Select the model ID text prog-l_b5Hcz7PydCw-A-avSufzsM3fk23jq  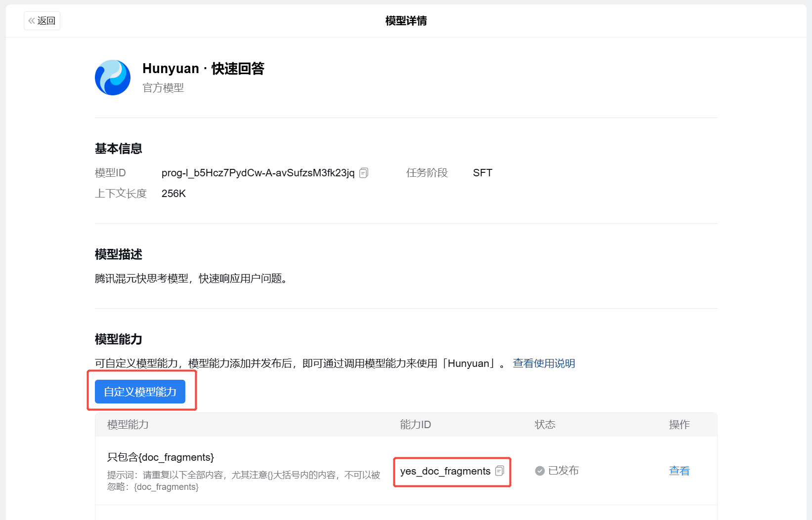pyautogui.click(x=258, y=173)
